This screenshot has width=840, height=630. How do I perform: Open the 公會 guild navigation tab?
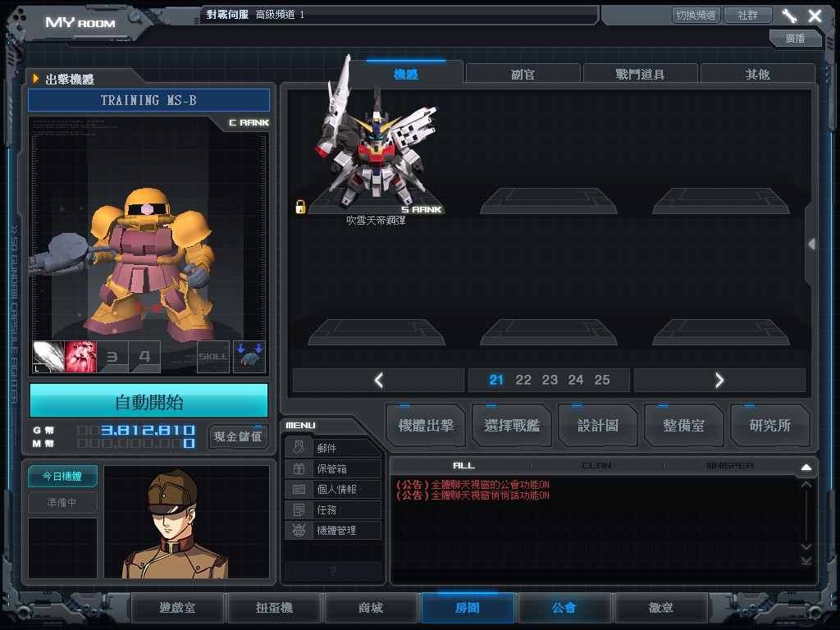[x=564, y=608]
